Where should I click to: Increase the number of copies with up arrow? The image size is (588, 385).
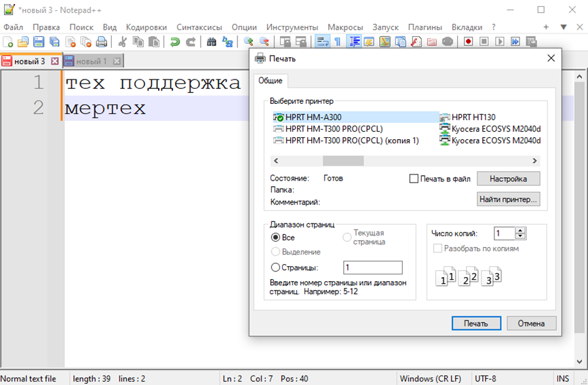[x=520, y=231]
